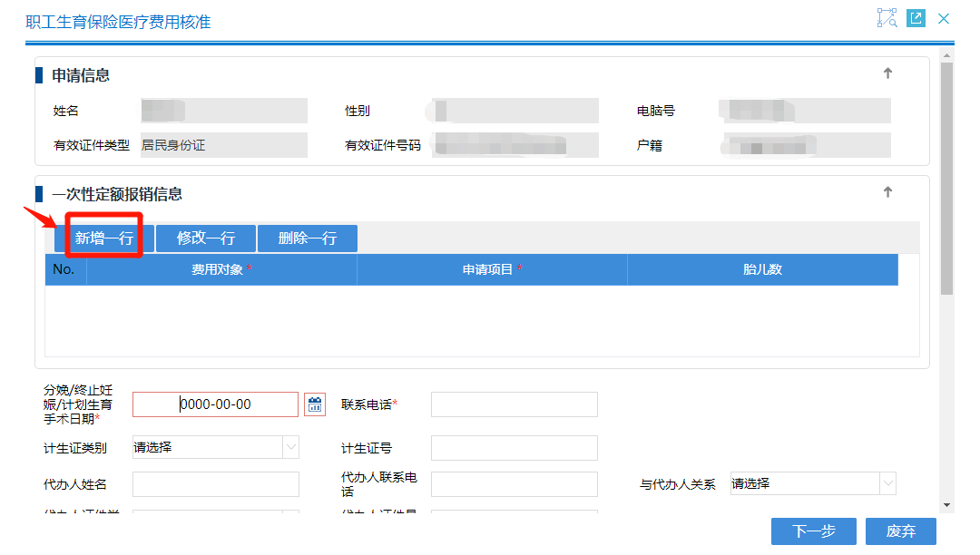Viewport: 980px width, 555px height.
Task: Click the 修改一行 button
Action: click(x=206, y=239)
